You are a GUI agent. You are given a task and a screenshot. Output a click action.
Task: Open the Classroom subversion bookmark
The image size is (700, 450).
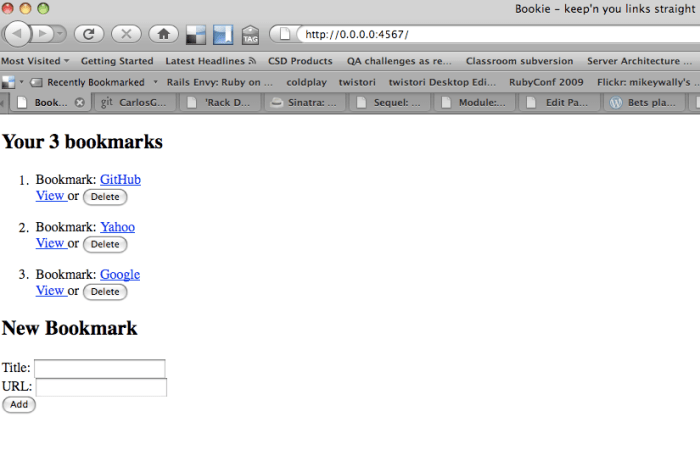point(519,61)
